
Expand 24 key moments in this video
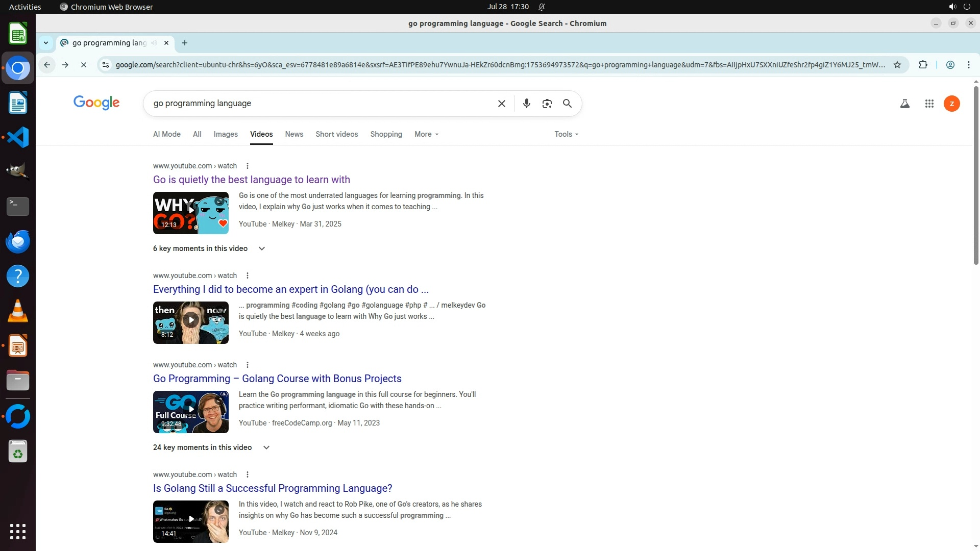tap(266, 447)
